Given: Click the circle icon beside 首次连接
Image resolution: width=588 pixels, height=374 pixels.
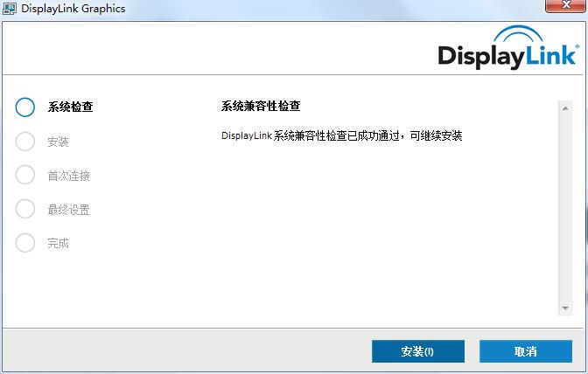Looking at the screenshot, I should (25, 176).
